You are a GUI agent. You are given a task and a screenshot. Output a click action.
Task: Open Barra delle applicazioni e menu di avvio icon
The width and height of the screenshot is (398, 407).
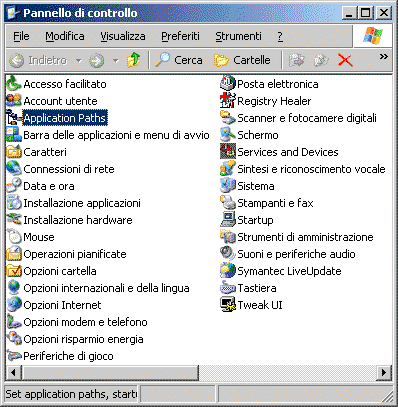[14, 135]
